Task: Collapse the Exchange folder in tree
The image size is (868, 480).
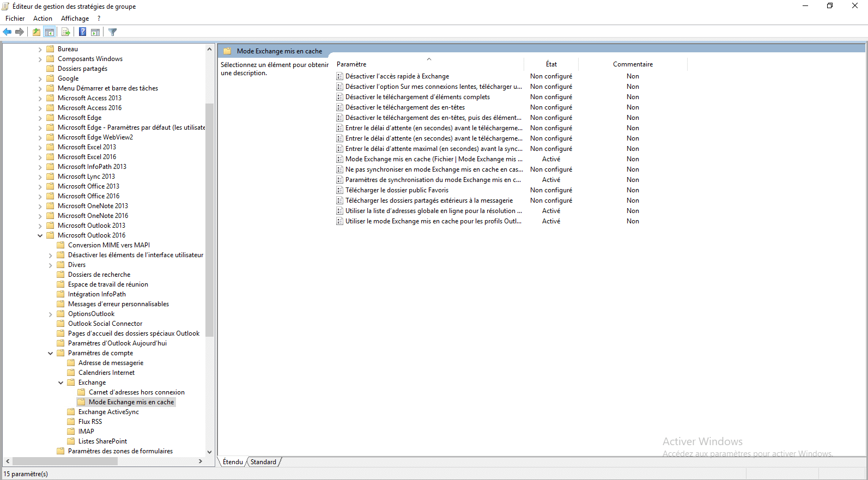Action: [x=60, y=382]
